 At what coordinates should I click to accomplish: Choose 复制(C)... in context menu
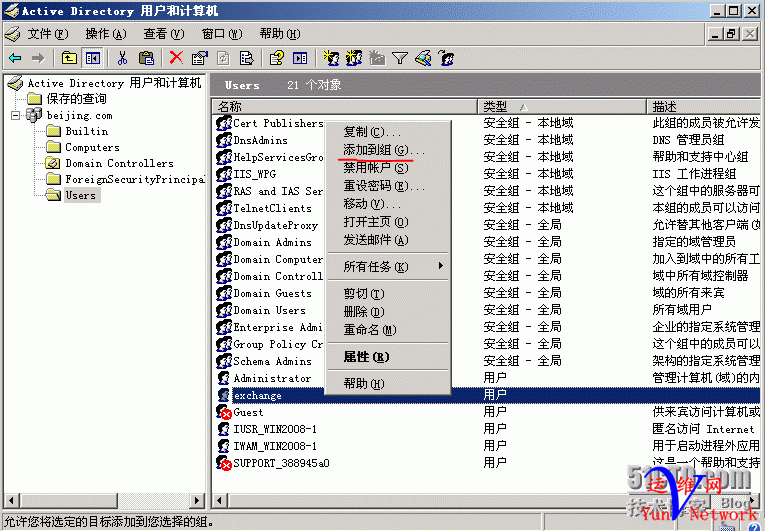click(388, 132)
